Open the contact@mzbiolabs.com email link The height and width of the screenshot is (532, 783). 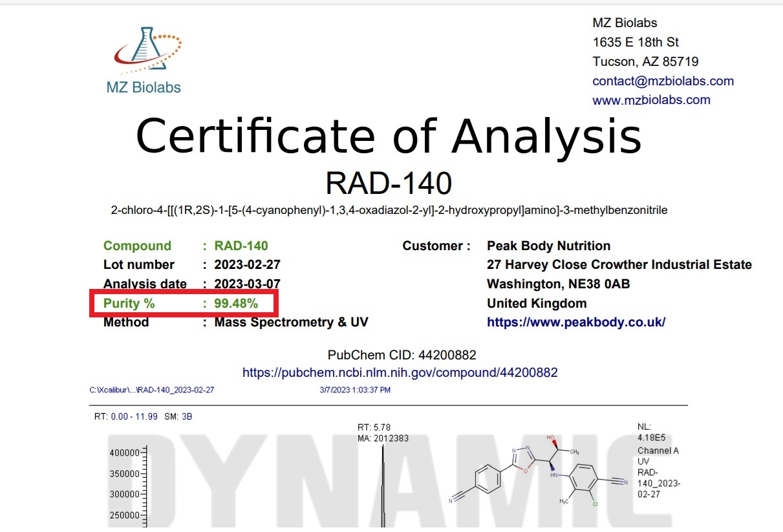[x=663, y=81]
